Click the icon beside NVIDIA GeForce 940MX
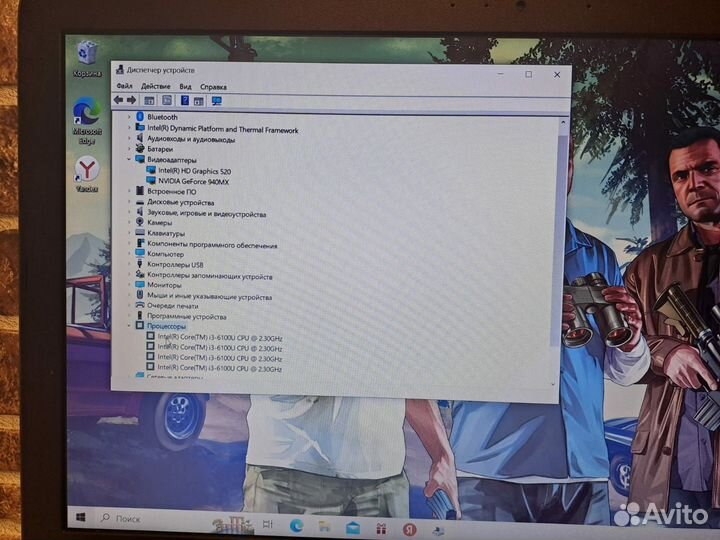 (151, 181)
